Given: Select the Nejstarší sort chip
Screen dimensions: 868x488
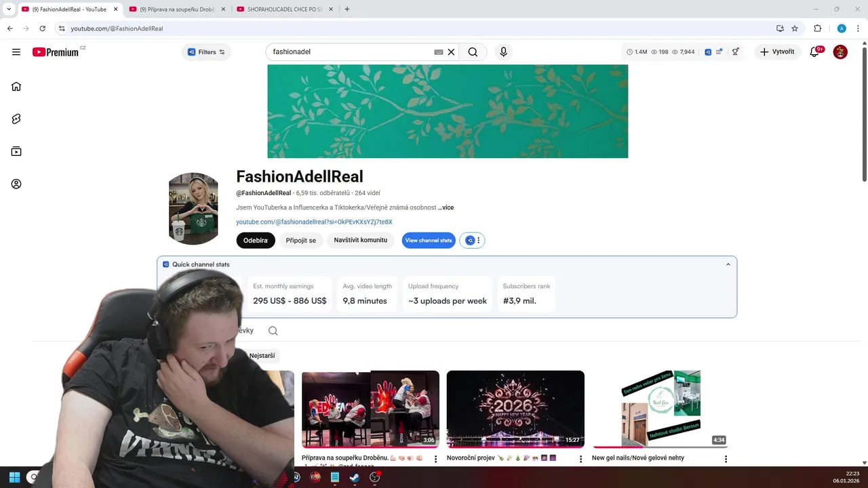Looking at the screenshot, I should tap(262, 356).
